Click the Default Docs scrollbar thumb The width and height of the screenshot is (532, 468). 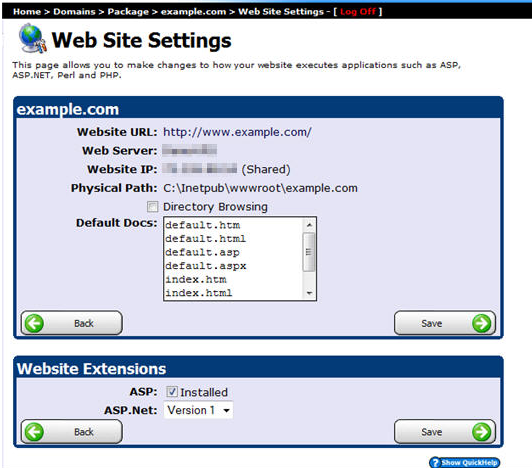coord(308,252)
